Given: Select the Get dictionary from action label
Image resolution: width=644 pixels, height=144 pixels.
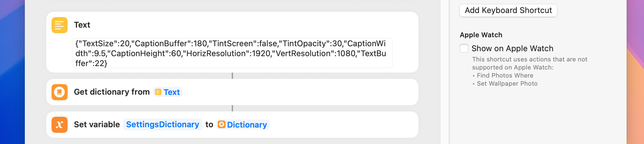Looking at the screenshot, I should tap(112, 92).
